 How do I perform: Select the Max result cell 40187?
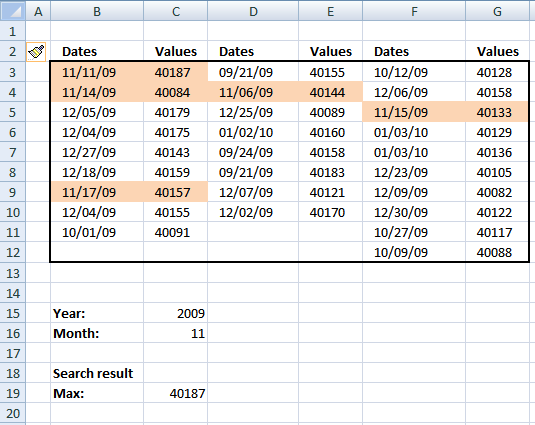175,393
